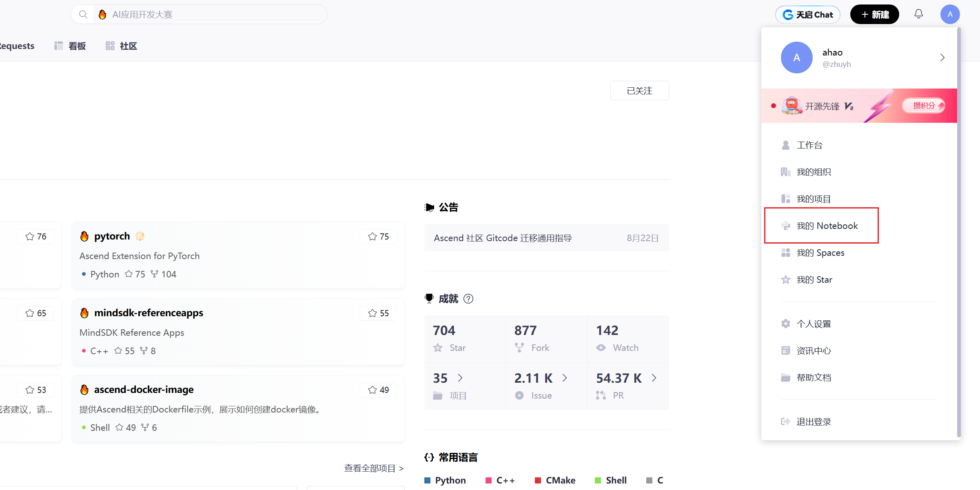Toggle the 已关注 follow button
This screenshot has height=490, width=980.
pyautogui.click(x=639, y=91)
